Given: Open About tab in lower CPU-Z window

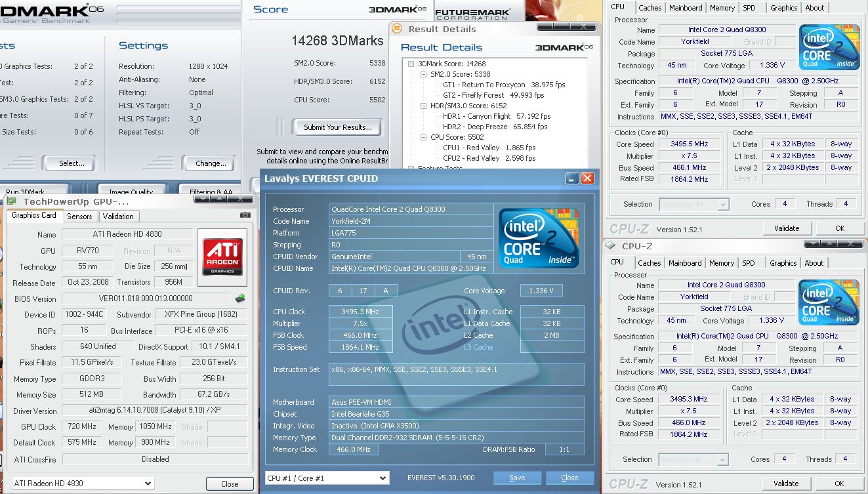Looking at the screenshot, I should pos(814,263).
